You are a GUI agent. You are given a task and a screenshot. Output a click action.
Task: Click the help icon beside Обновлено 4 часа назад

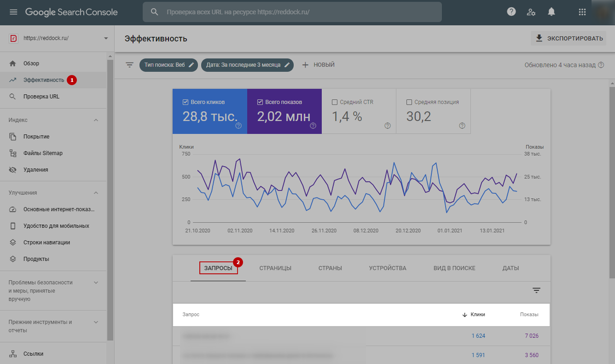602,65
